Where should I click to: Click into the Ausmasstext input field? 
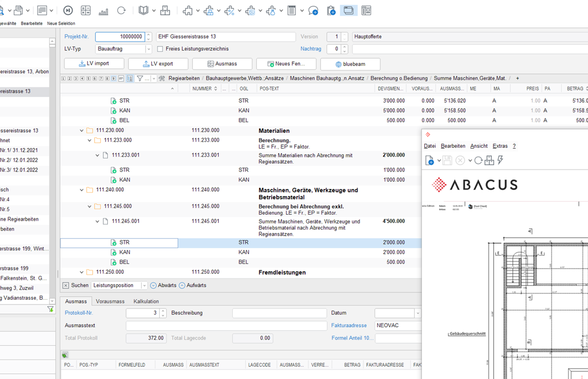point(226,325)
